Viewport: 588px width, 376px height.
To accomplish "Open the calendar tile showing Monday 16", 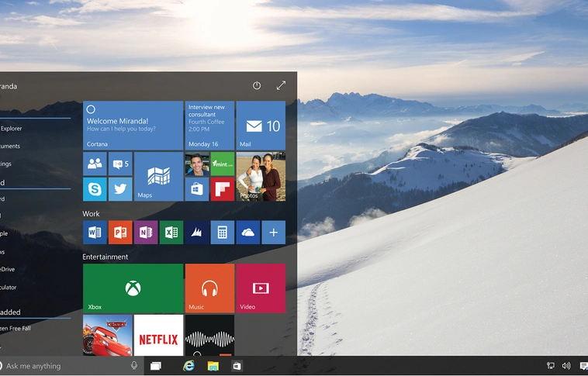I will [209, 126].
